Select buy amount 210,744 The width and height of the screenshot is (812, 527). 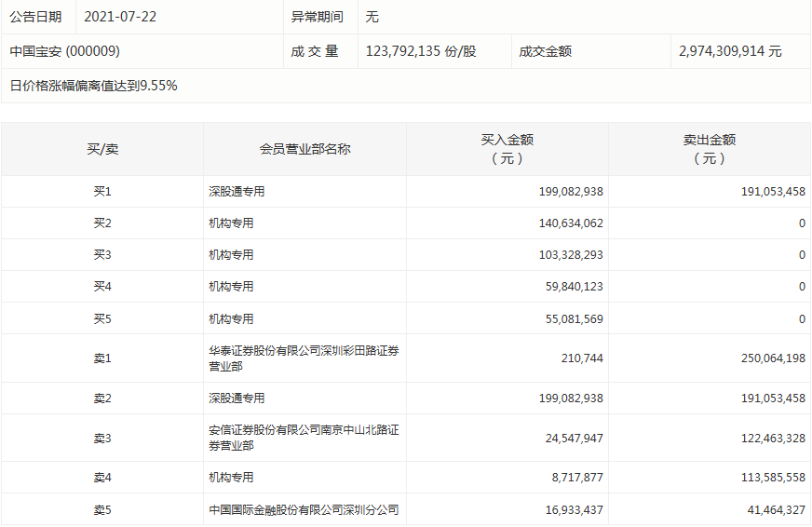pyautogui.click(x=582, y=358)
